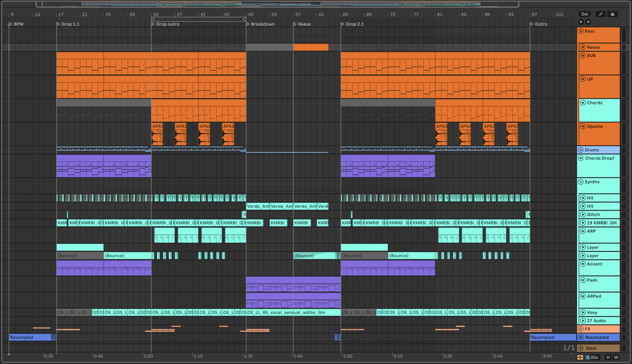Select the Drums group track title
632x364 pixels.
pyautogui.click(x=592, y=150)
